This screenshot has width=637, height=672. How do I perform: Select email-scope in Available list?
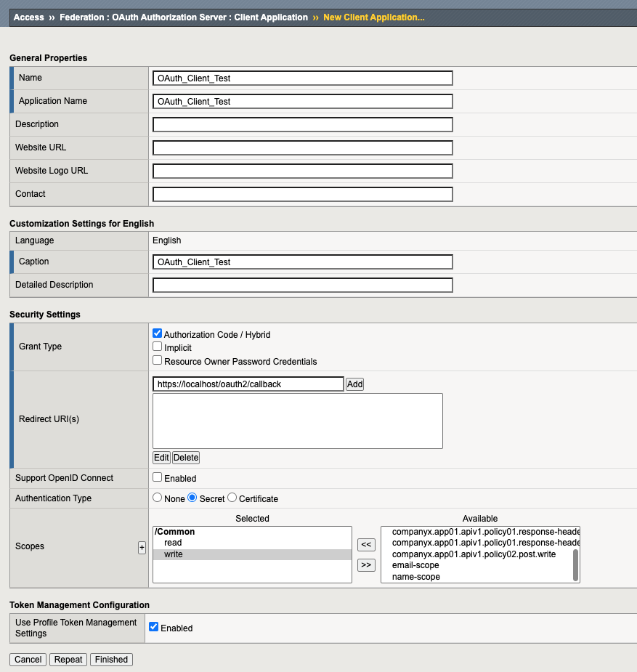click(415, 565)
